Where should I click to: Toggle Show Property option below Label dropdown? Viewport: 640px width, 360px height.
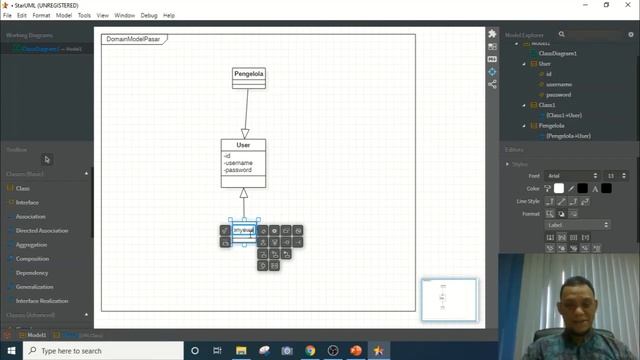click(573, 237)
